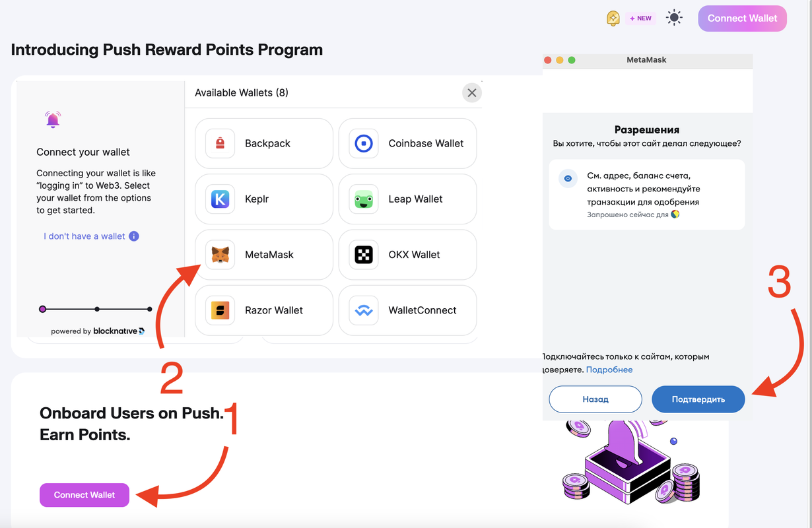The height and width of the screenshot is (528, 812).
Task: Click the account avatar after 'Запрошено сейчас для'
Action: click(675, 214)
